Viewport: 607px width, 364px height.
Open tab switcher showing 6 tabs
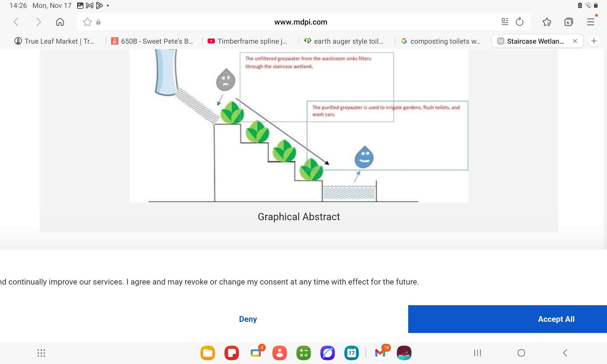click(568, 22)
